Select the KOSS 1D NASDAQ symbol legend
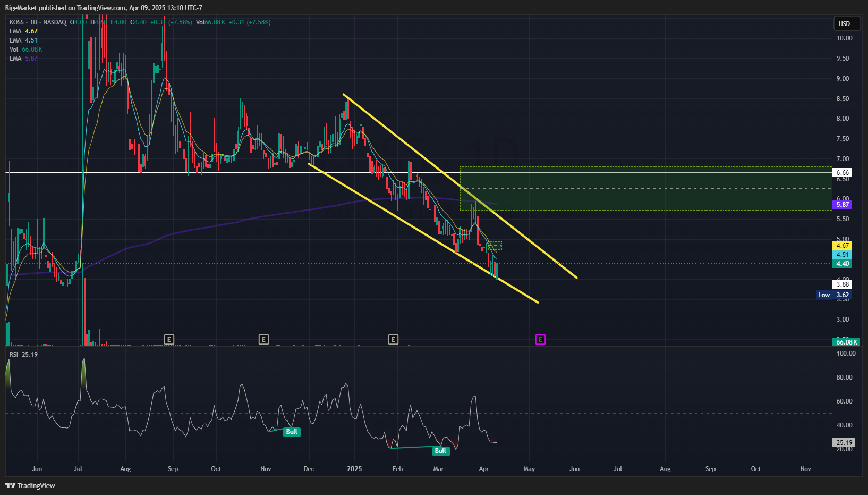Screen dimensions: 868x495 (x=38, y=22)
